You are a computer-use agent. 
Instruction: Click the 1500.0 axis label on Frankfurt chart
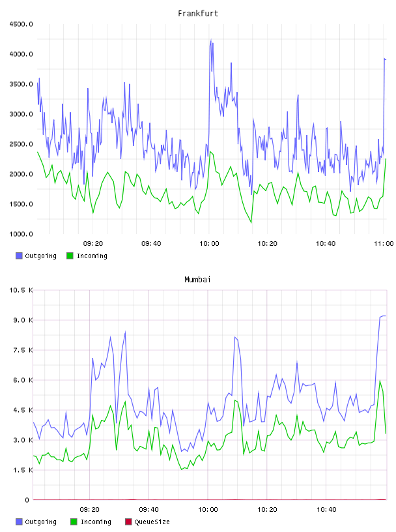(x=21, y=204)
